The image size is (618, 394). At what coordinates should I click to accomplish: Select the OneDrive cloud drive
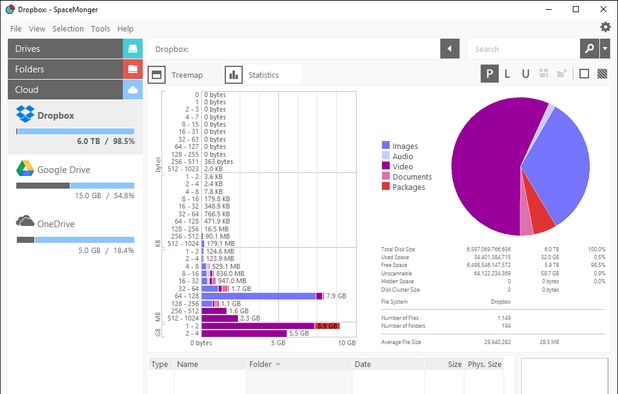(x=75, y=234)
